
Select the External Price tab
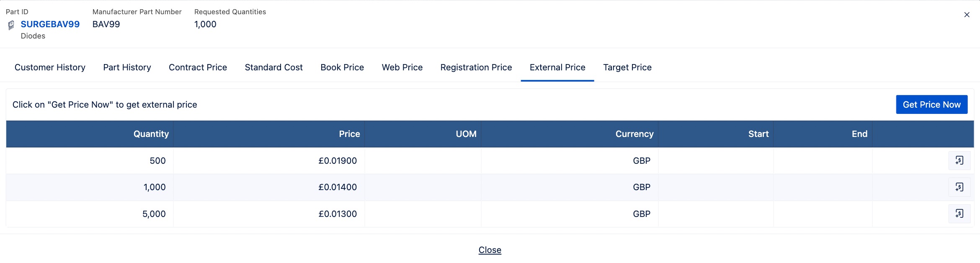557,67
